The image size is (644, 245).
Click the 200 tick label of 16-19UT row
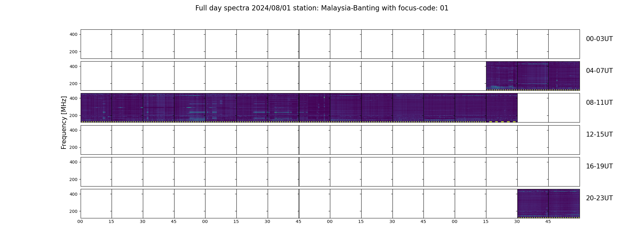coord(73,179)
